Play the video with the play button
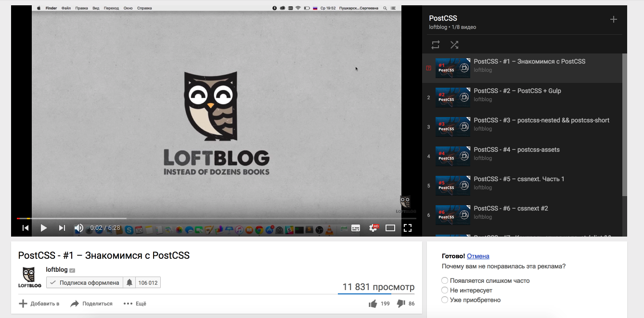Image resolution: width=644 pixels, height=318 pixels. click(44, 228)
